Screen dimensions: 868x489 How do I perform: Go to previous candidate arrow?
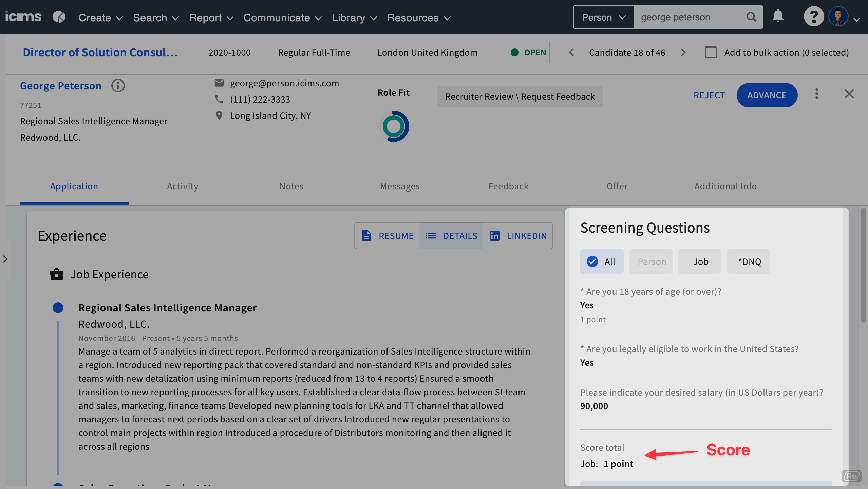point(571,52)
